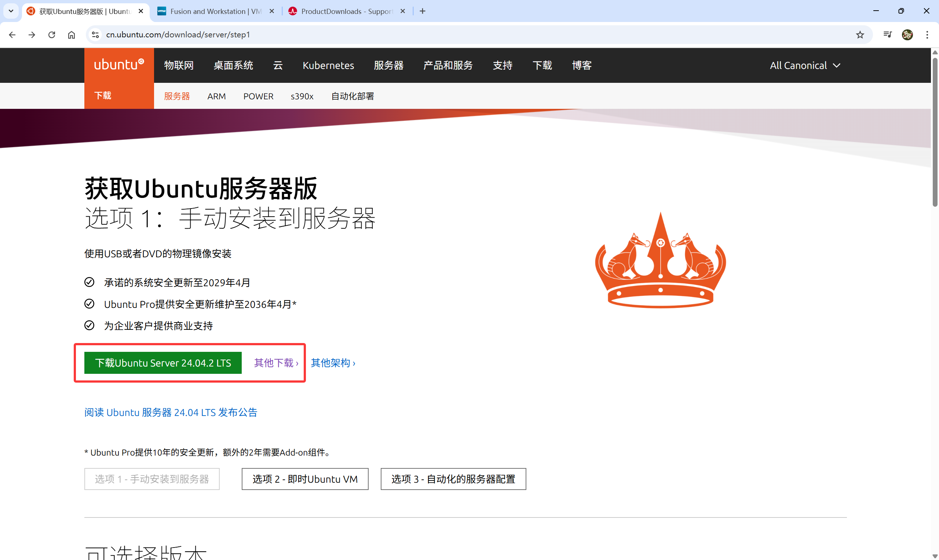Click the 其他下载 link
This screenshot has width=939, height=560.
tap(275, 362)
